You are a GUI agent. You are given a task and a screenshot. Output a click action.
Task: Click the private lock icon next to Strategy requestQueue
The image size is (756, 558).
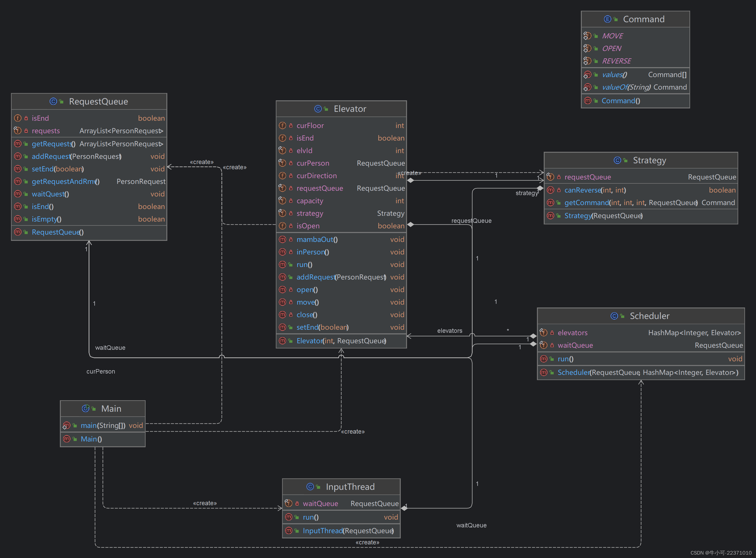coord(559,177)
